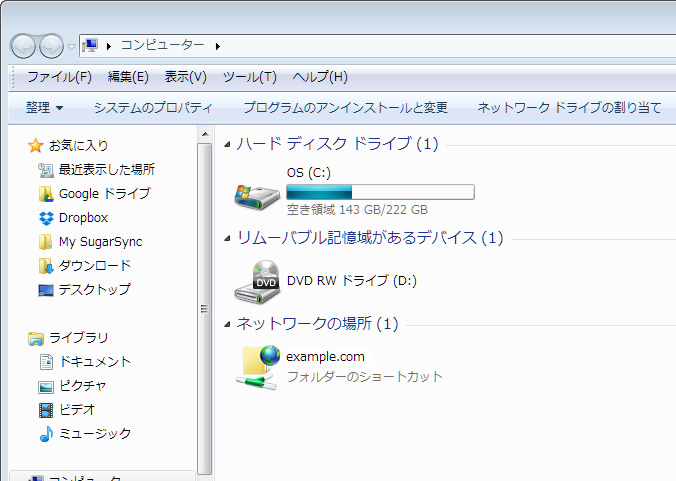Click the ライブラリ icon
676x481 pixels.
click(36, 338)
